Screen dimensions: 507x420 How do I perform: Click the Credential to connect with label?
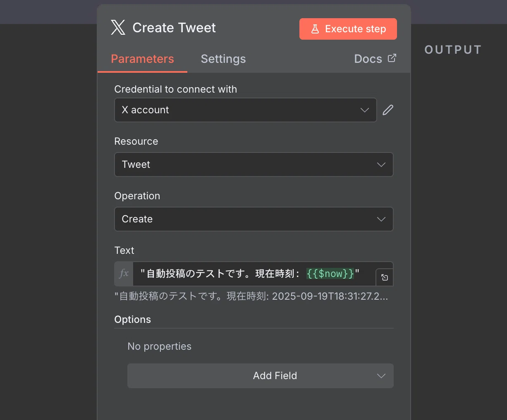(175, 89)
